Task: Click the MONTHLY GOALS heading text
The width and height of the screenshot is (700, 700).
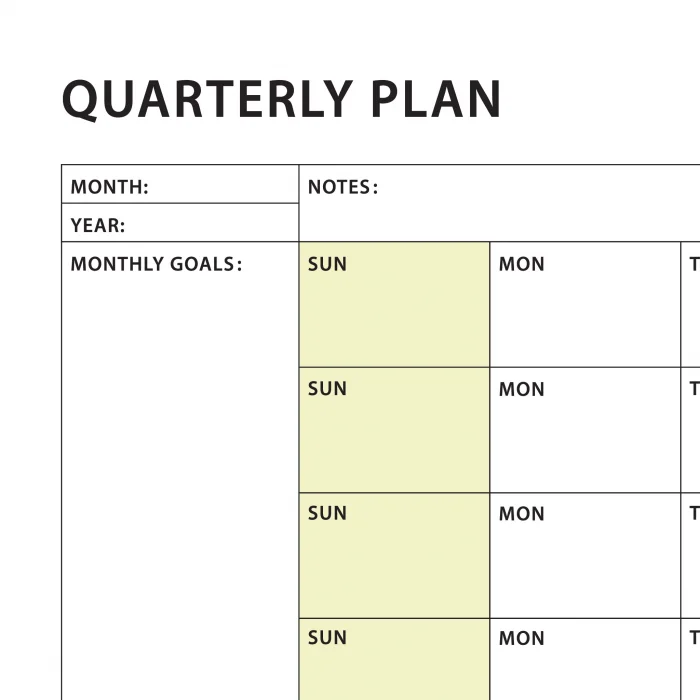Action: 156,265
